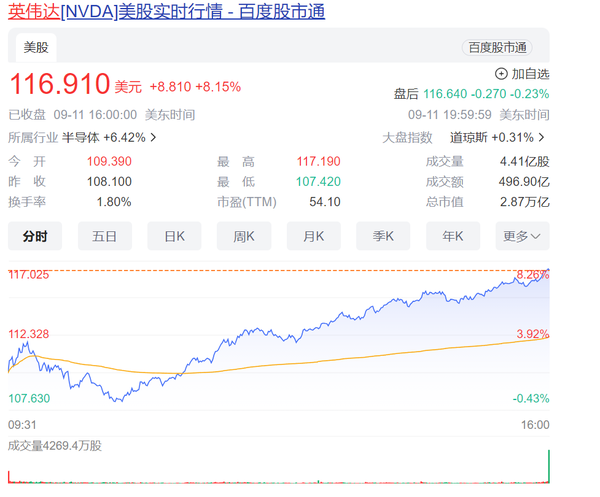Click the 8.26% chart axis label

tap(533, 275)
